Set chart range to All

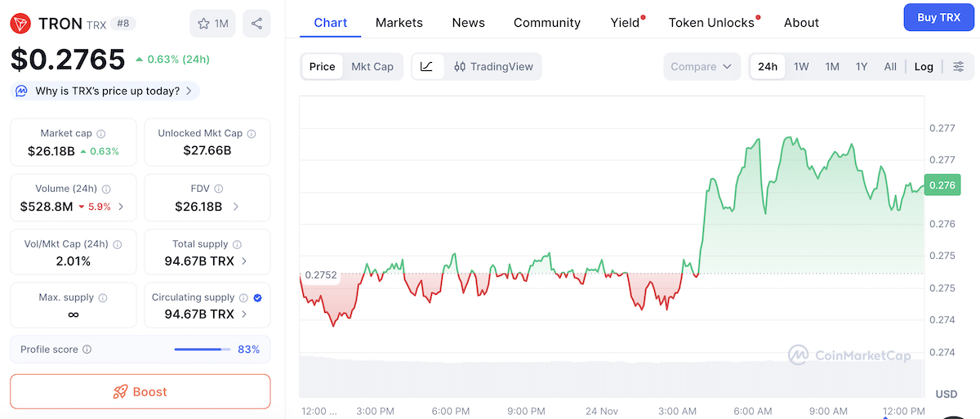[890, 66]
